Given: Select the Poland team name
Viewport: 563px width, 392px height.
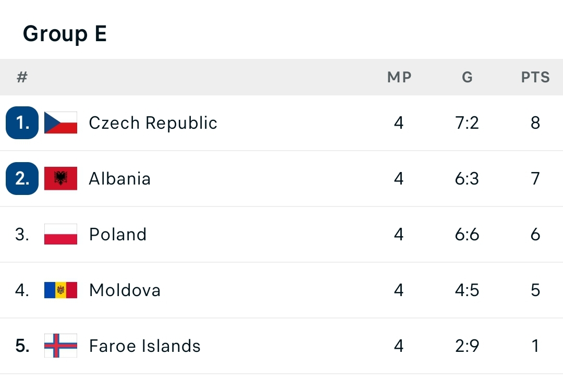Looking at the screenshot, I should (x=118, y=234).
